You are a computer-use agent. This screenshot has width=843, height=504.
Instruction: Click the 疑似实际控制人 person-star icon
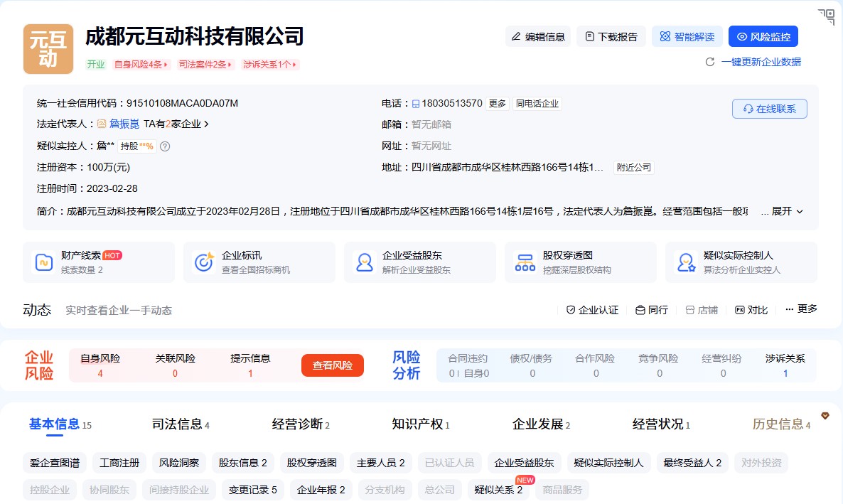[686, 262]
